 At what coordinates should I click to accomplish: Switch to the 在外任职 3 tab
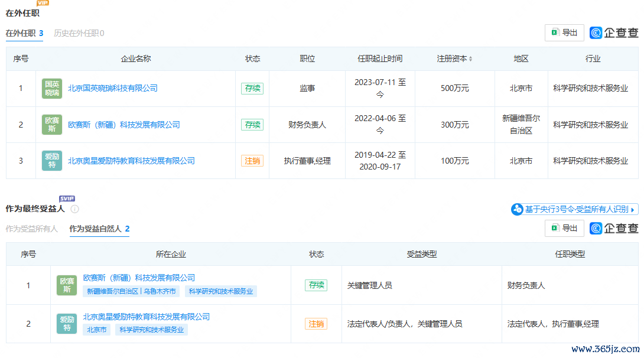24,33
